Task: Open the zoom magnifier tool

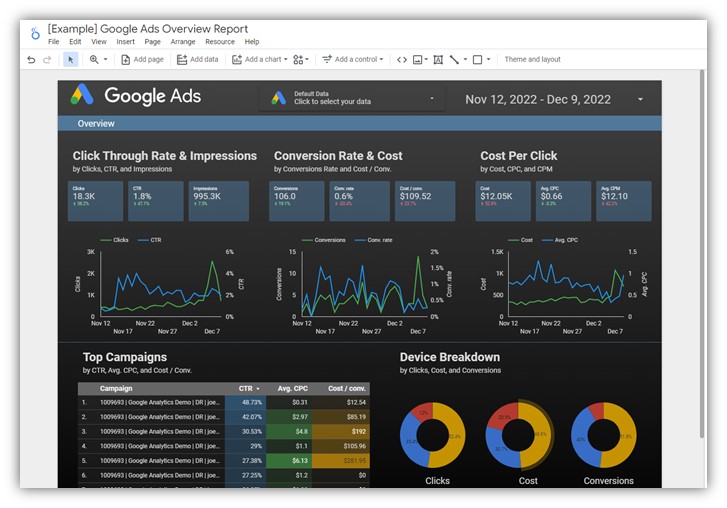Action: click(x=95, y=60)
